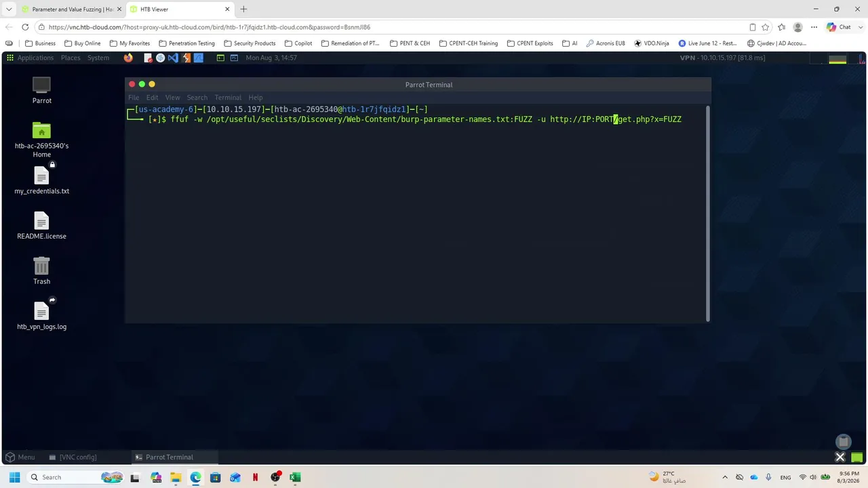
Task: Open Outlook from the Windows taskbar
Action: pos(235,477)
